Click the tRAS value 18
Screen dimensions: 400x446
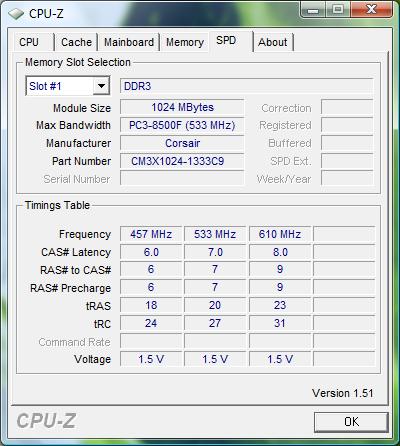pos(151,305)
